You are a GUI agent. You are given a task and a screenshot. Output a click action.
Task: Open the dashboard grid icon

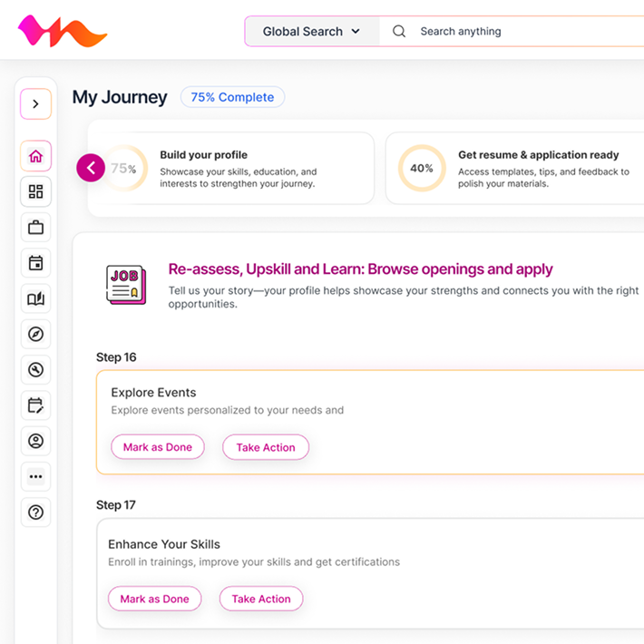pyautogui.click(x=35, y=191)
